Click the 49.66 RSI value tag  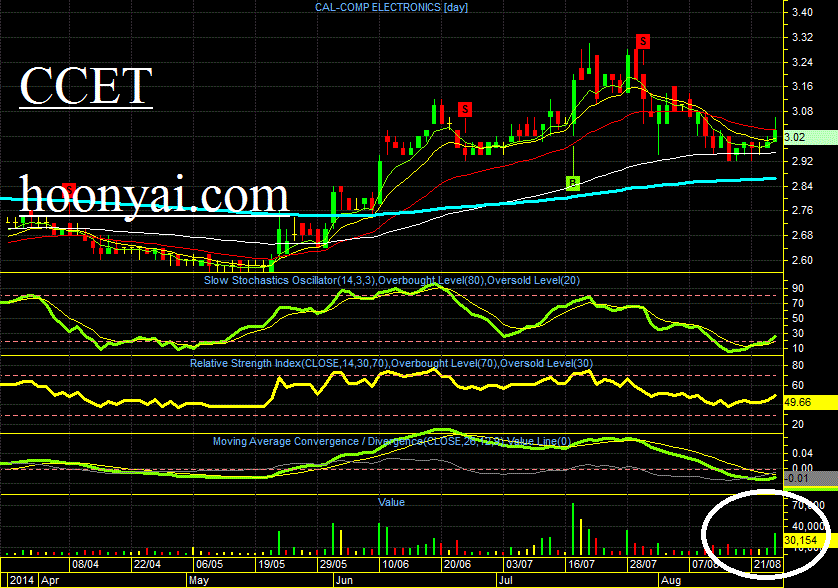pyautogui.click(x=811, y=402)
